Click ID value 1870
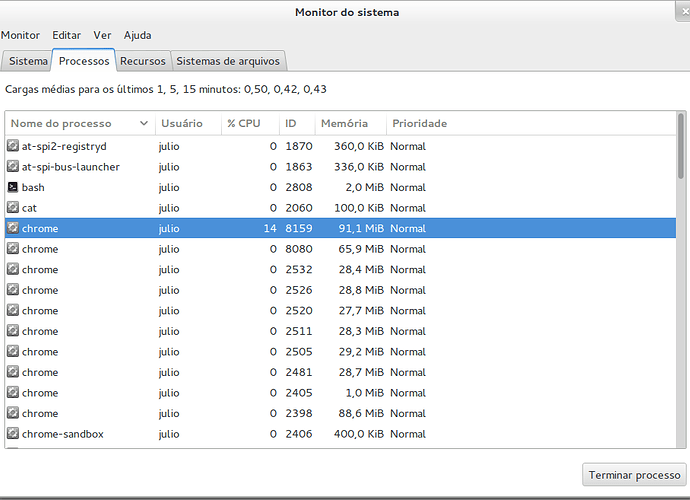This screenshot has height=500, width=690. (299, 146)
